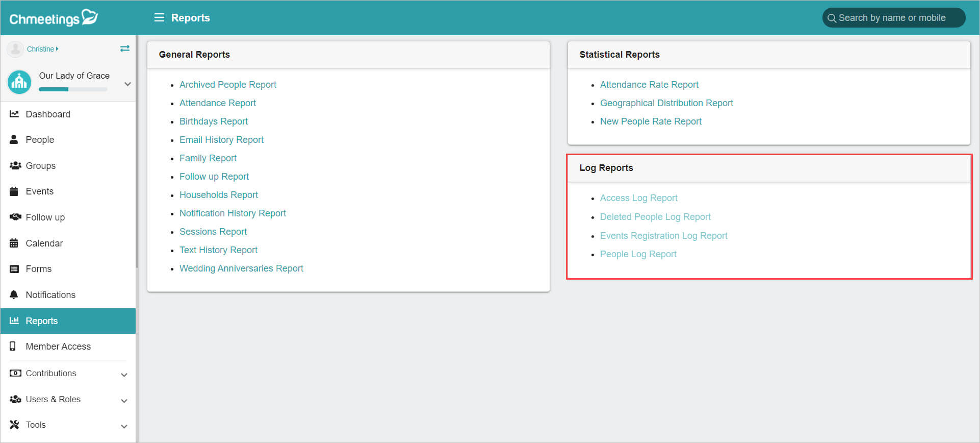This screenshot has height=443, width=980.
Task: Open the Calendar menu item
Action: click(68, 243)
